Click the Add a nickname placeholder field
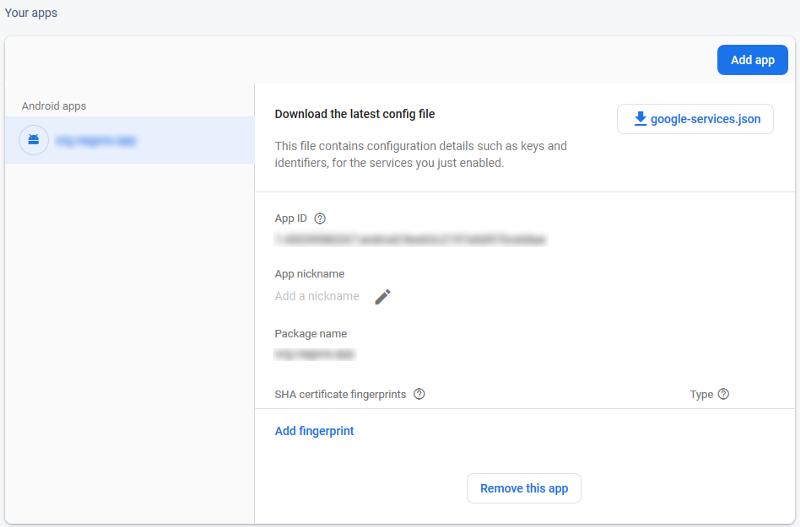Screen dimensions: 800x527 317,296
